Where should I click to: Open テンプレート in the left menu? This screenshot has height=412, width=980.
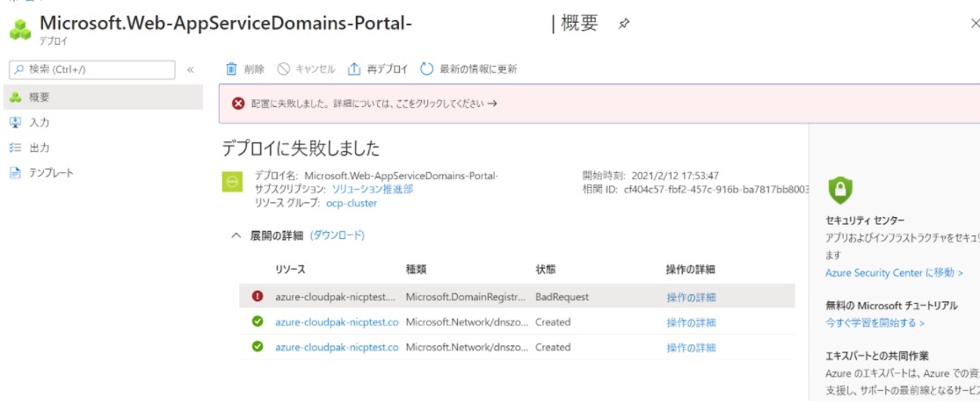coord(51,172)
